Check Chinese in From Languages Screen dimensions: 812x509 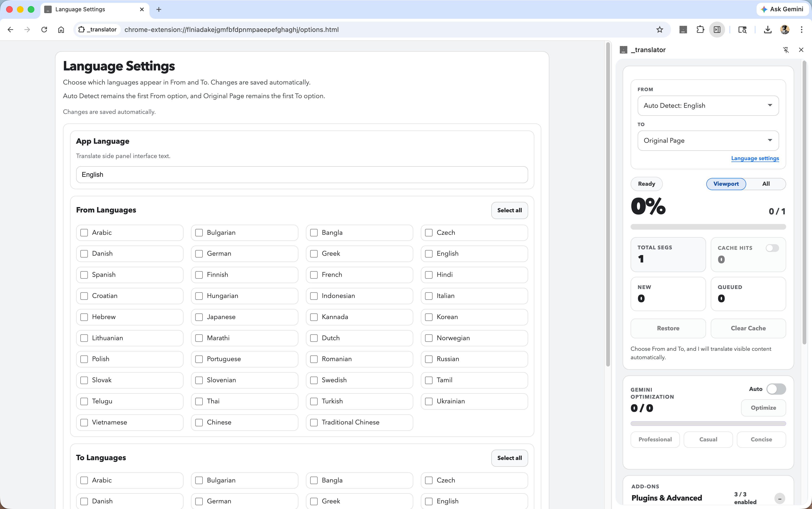(x=199, y=422)
